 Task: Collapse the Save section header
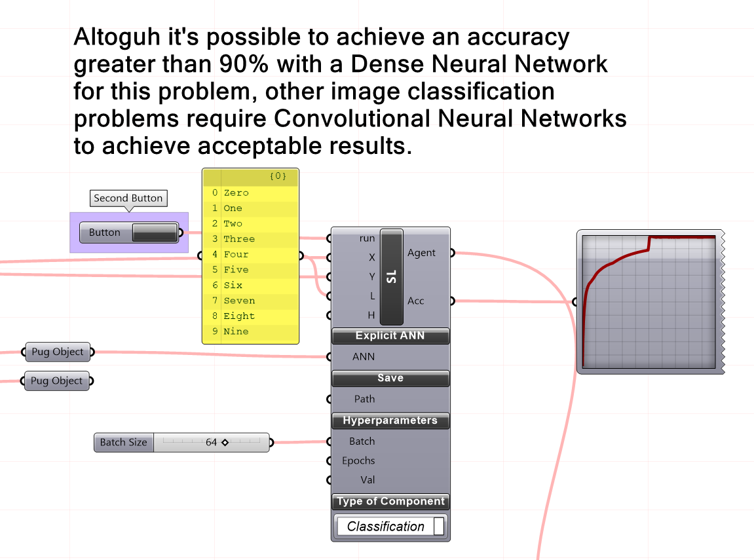[x=390, y=379]
